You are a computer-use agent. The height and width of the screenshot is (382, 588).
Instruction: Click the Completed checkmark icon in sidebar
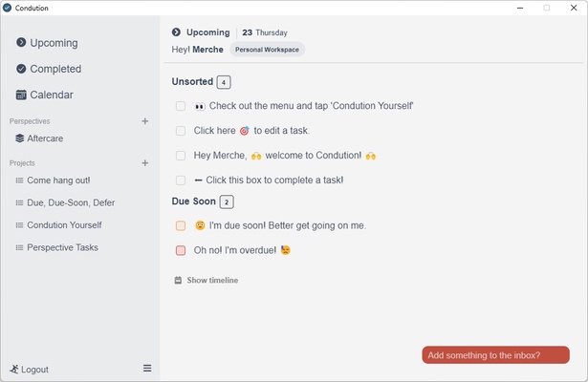[21, 69]
